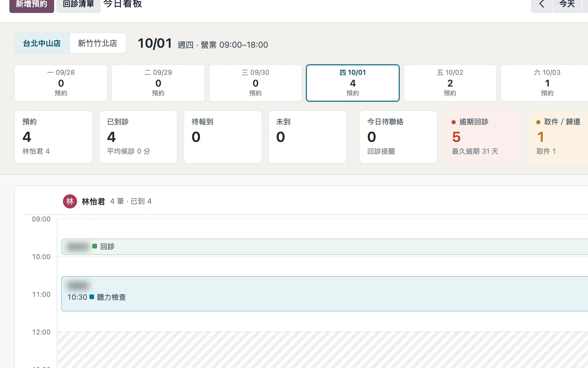Click the teal 聽力檢查 status square
This screenshot has height=368, width=588.
[x=92, y=297]
